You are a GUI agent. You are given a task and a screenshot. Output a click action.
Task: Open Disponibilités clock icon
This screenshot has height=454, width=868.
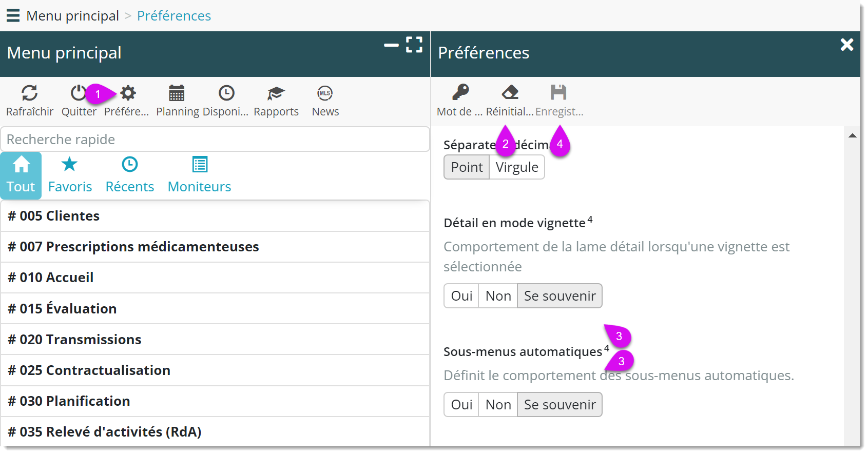pos(226,93)
